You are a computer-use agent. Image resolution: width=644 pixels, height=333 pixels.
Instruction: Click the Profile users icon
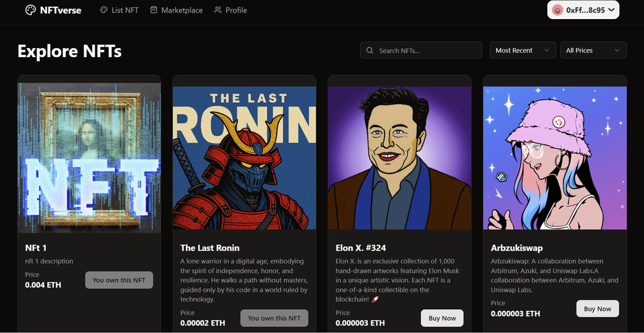(x=218, y=10)
